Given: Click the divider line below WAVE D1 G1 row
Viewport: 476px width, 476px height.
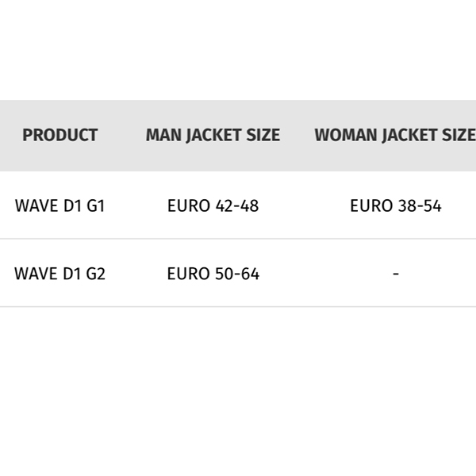Looking at the screenshot, I should click(x=238, y=239).
